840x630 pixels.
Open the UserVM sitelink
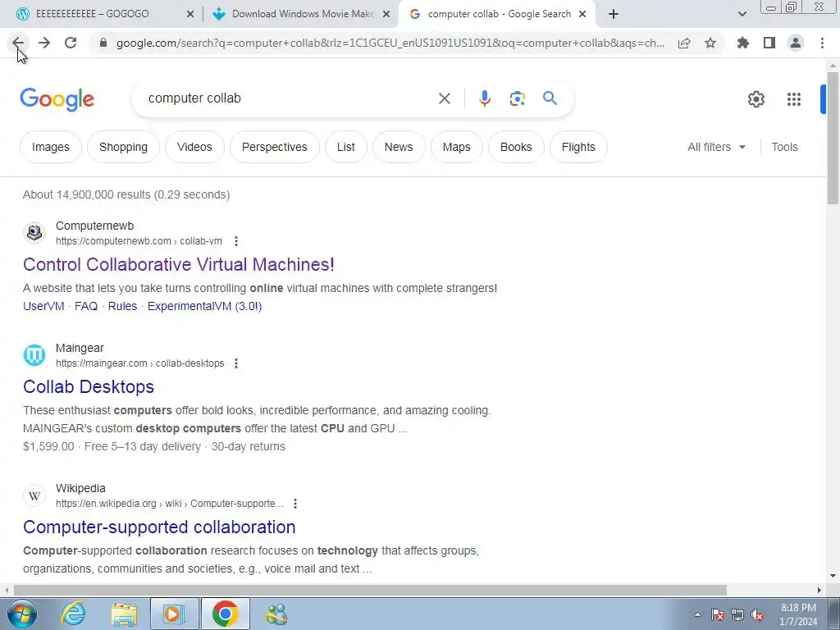click(43, 307)
